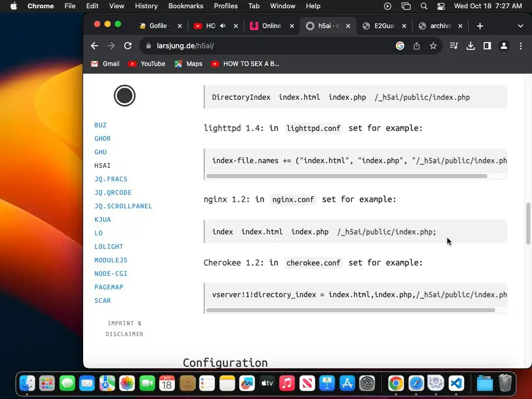Open Maps bookmark

click(x=188, y=64)
